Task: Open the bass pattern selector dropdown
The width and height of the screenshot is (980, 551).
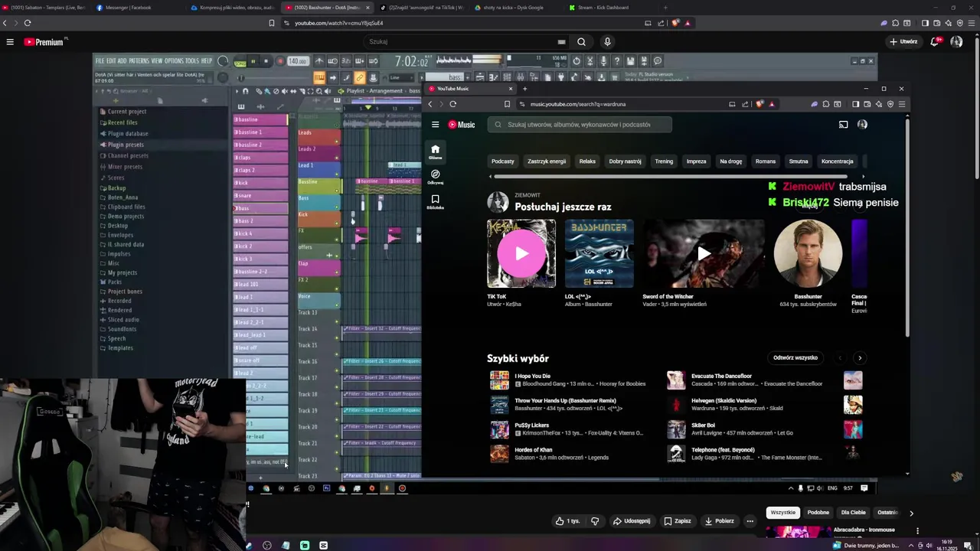Action: pos(444,77)
